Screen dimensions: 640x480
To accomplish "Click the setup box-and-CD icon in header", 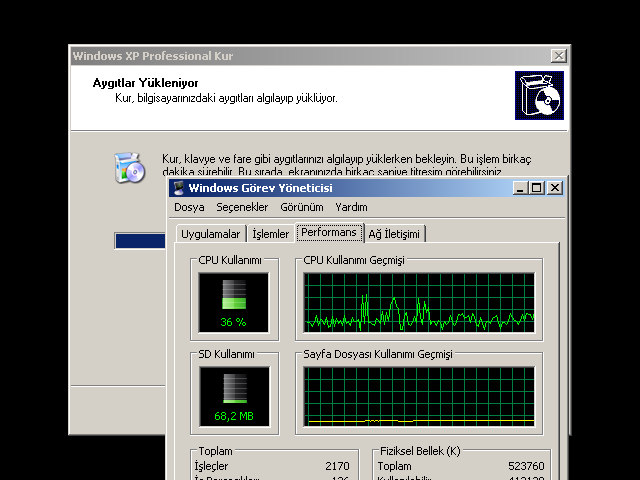I will click(539, 96).
